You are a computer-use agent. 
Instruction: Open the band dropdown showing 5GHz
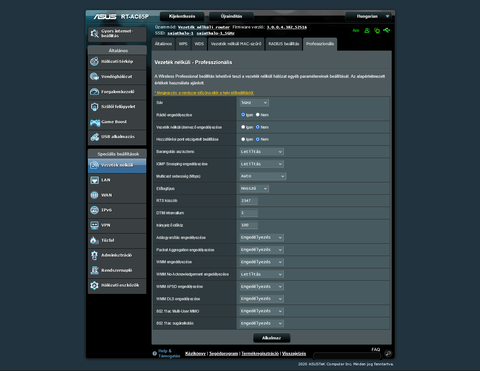(254, 103)
